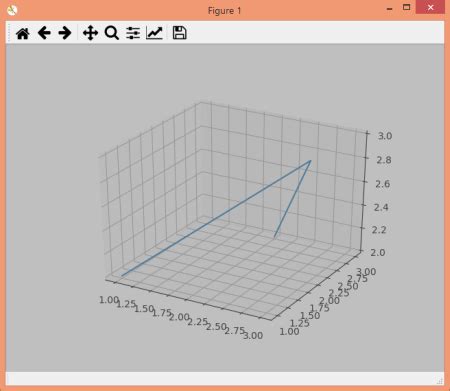Go back to the previous view
The image size is (450, 391).
pyautogui.click(x=44, y=33)
